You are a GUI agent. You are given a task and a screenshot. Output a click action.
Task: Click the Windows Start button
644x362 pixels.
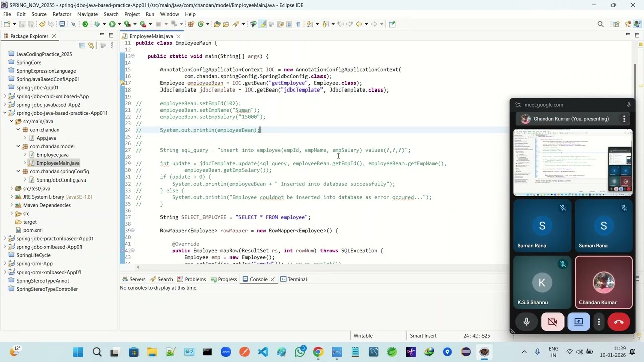78,352
